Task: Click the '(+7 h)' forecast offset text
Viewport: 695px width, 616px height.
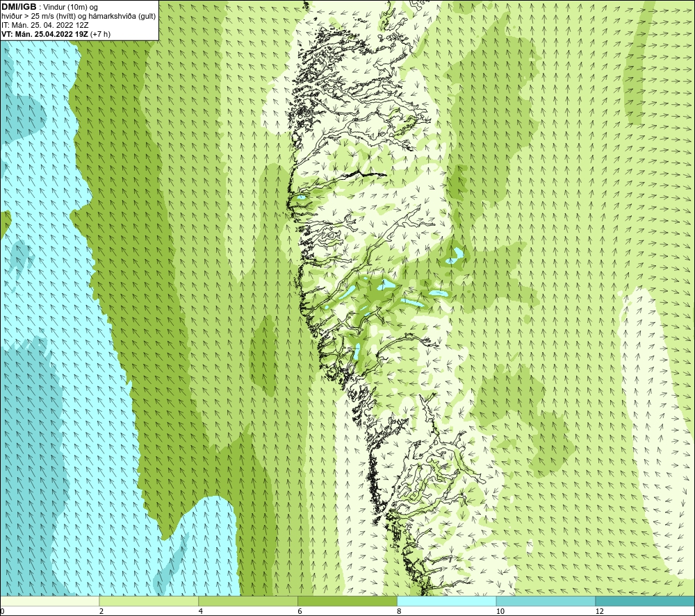Action: click(x=100, y=34)
